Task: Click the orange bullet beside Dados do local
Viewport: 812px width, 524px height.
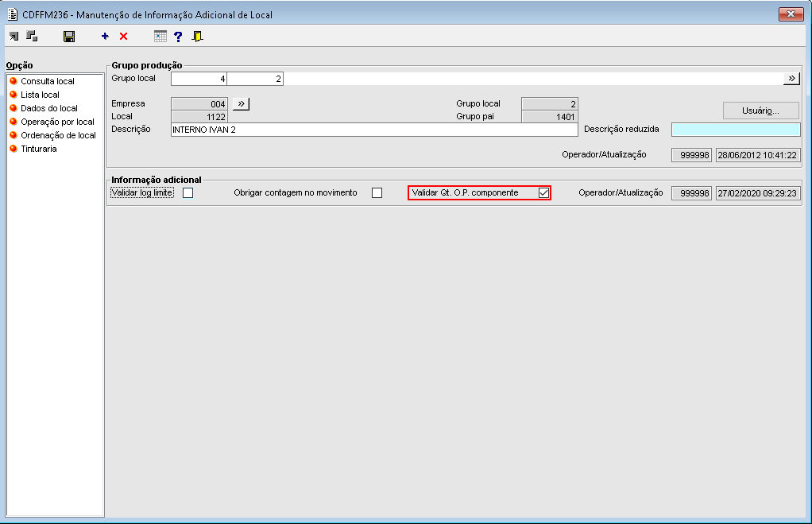Action: click(x=14, y=108)
